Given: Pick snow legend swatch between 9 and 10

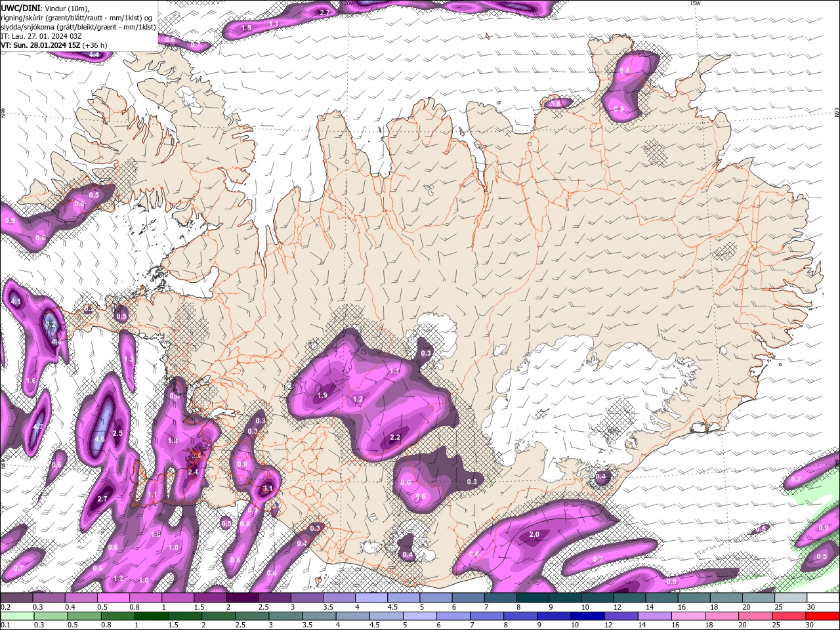Looking at the screenshot, I should (564, 598).
